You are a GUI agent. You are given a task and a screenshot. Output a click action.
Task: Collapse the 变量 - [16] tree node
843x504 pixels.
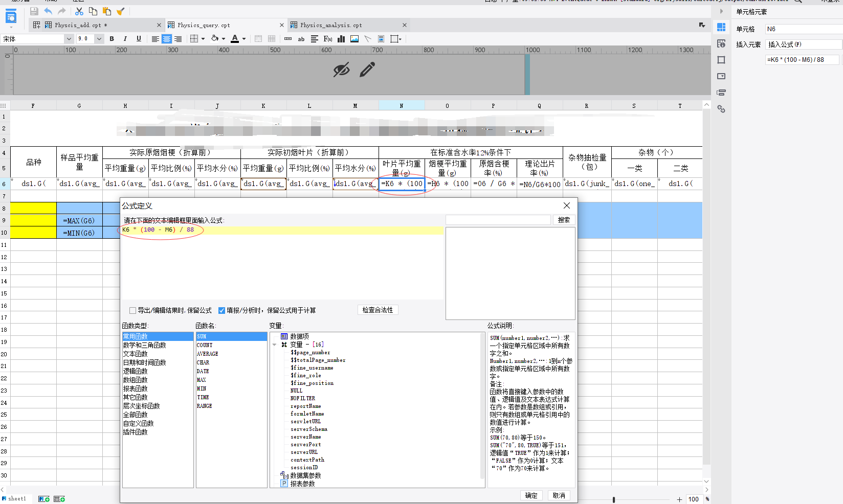point(274,345)
